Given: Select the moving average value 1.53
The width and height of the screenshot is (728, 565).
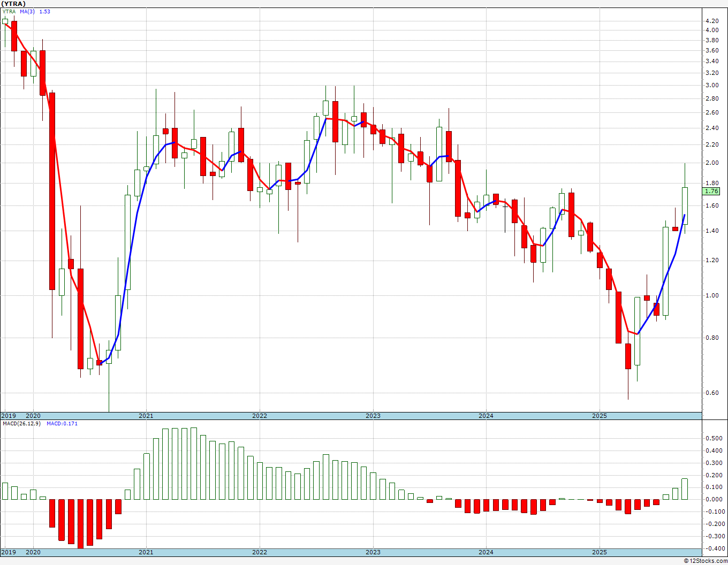Looking at the screenshot, I should pos(44,11).
